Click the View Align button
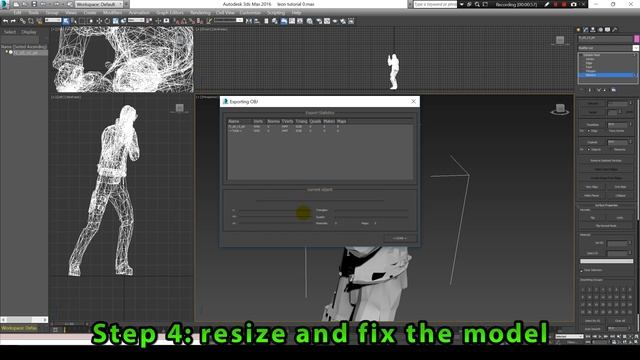The height and width of the screenshot is (360, 640). pyautogui.click(x=592, y=187)
